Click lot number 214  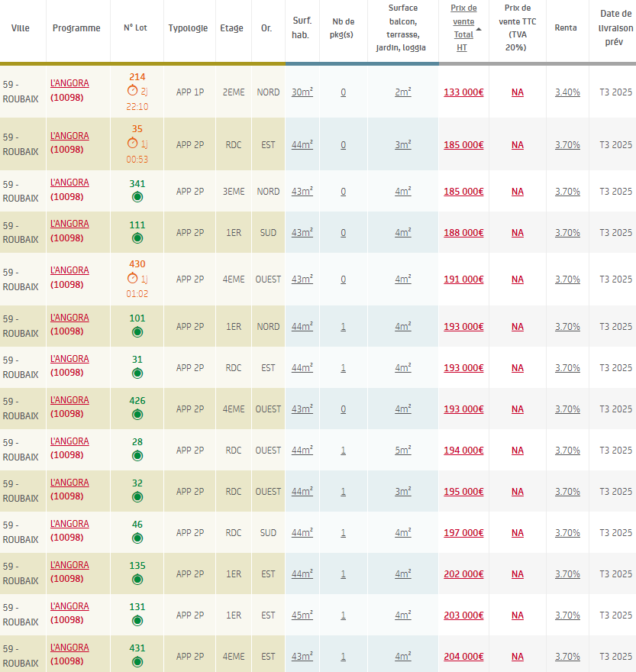pos(137,77)
